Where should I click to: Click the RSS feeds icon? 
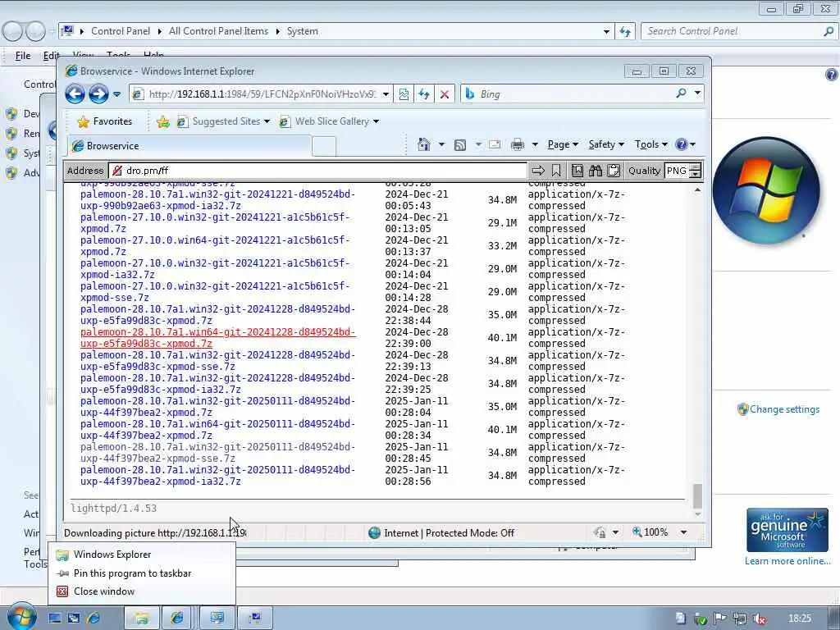[460, 144]
